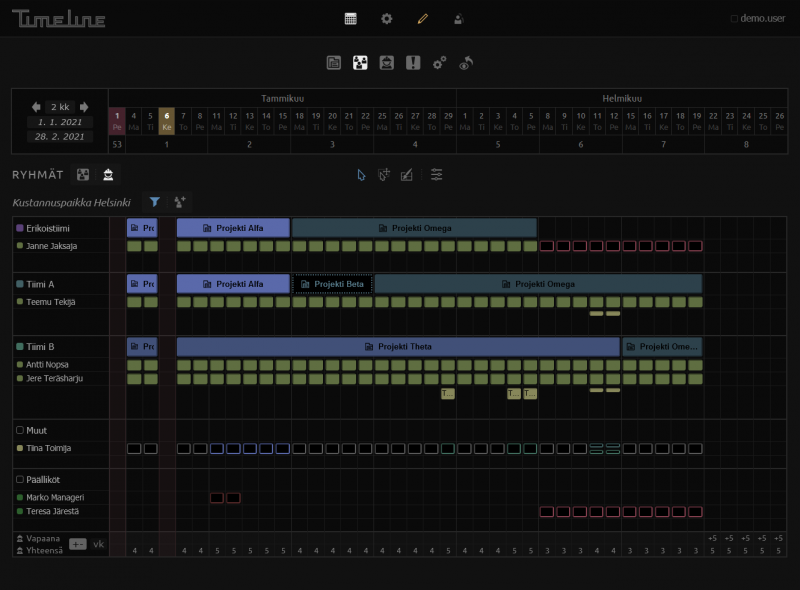This screenshot has height=590, width=800.
Task: Click the blue filter funnel icon
Action: 154,202
